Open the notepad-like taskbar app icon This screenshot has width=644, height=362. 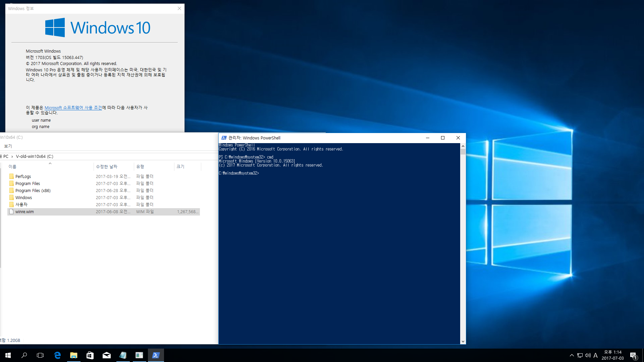pyautogui.click(x=123, y=355)
